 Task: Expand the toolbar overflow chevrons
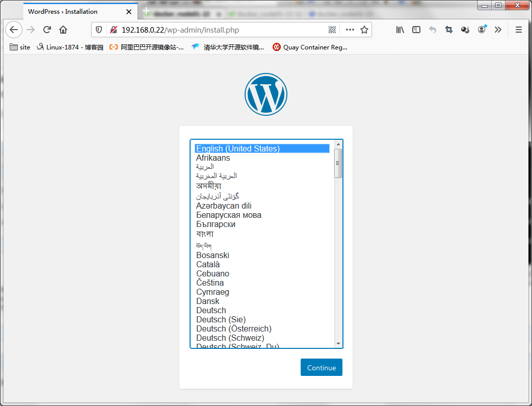click(498, 30)
